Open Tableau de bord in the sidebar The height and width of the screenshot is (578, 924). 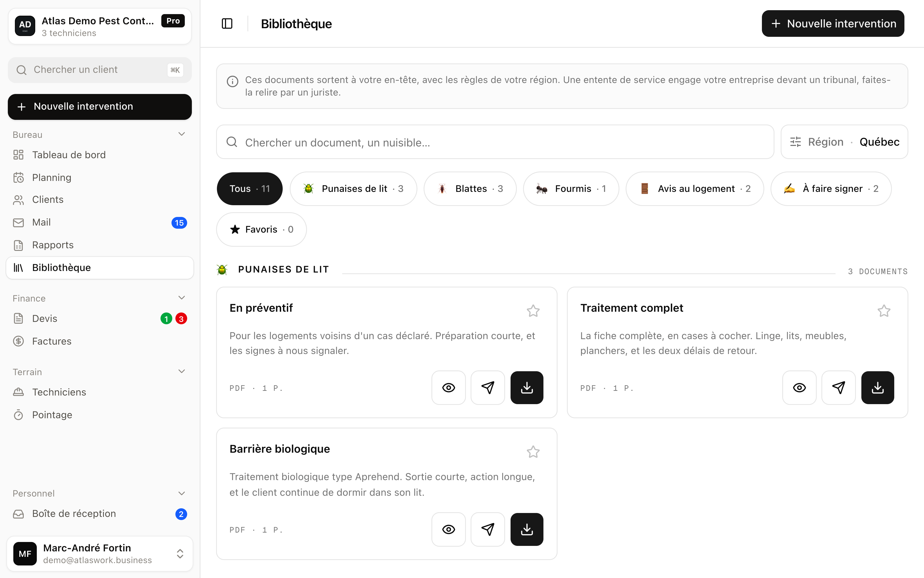[x=100, y=155]
